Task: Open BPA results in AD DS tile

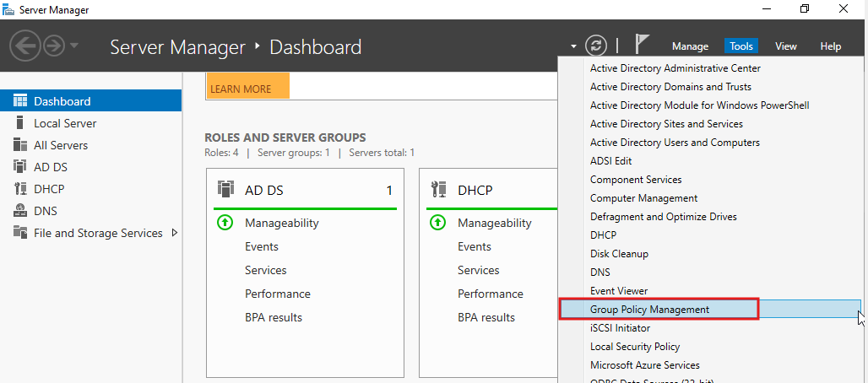Action: [x=274, y=318]
